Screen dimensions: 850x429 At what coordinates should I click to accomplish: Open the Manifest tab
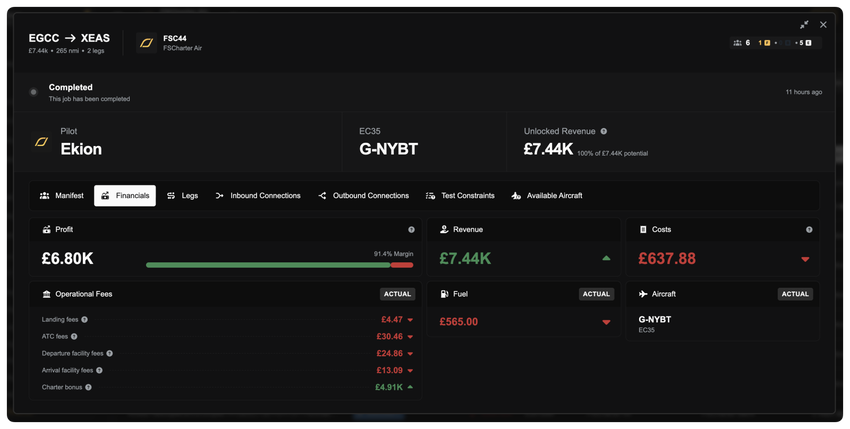(61, 196)
